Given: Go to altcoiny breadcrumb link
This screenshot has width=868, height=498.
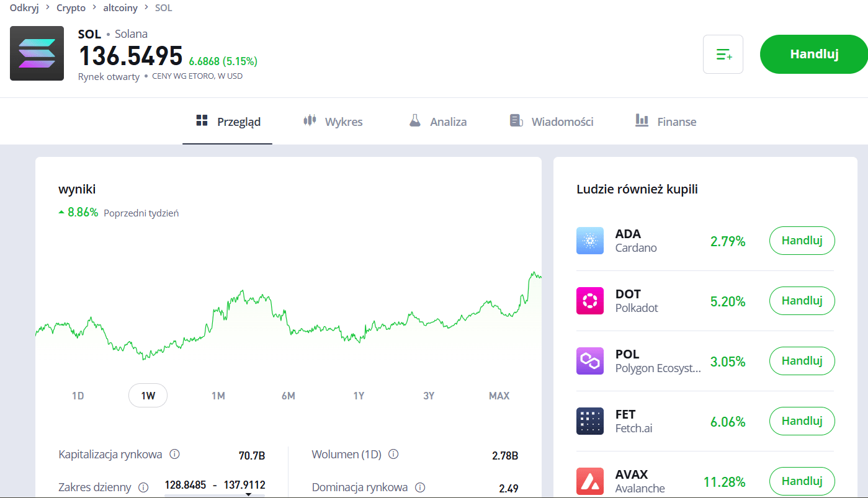Looking at the screenshot, I should pyautogui.click(x=121, y=8).
